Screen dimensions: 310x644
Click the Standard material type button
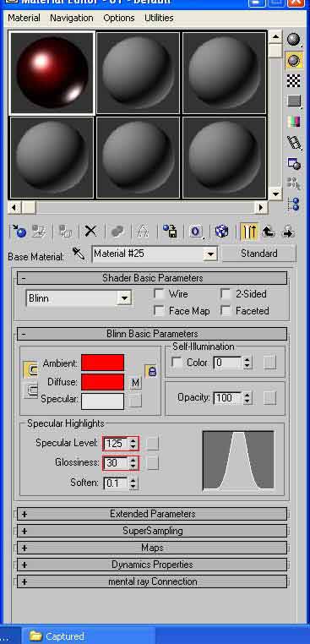pyautogui.click(x=258, y=254)
